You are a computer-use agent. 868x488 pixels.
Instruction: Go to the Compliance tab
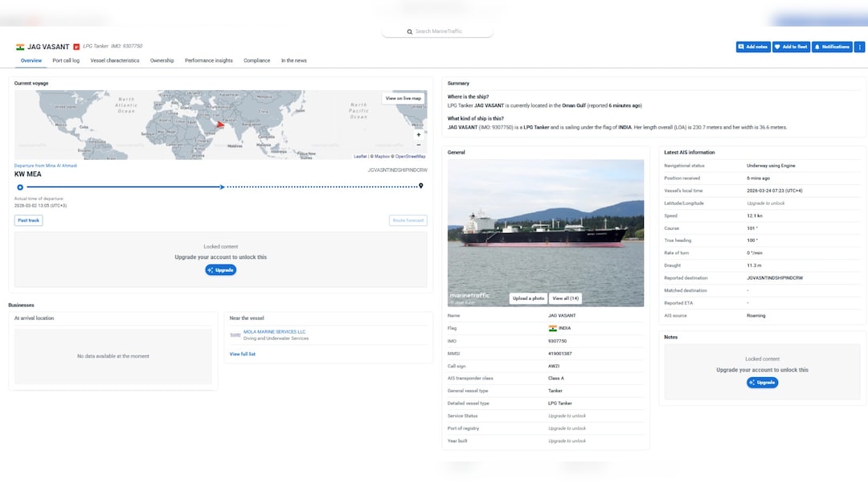(257, 60)
